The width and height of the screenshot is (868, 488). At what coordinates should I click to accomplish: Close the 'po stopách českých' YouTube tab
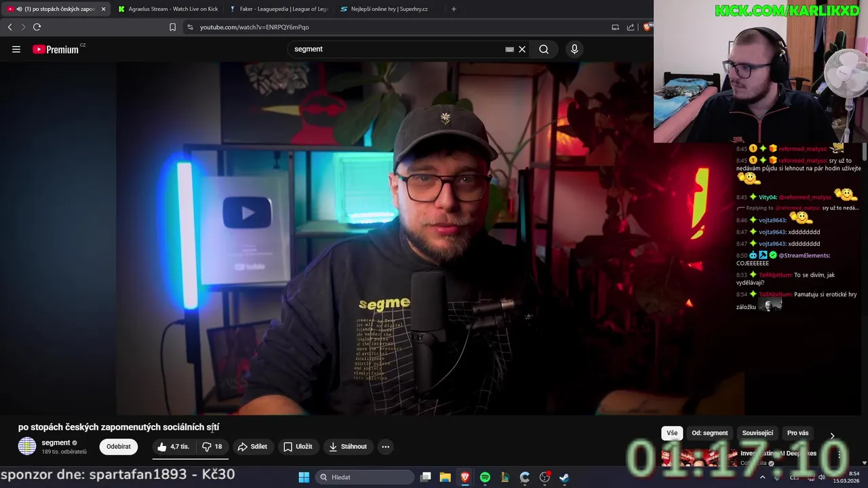(x=103, y=9)
